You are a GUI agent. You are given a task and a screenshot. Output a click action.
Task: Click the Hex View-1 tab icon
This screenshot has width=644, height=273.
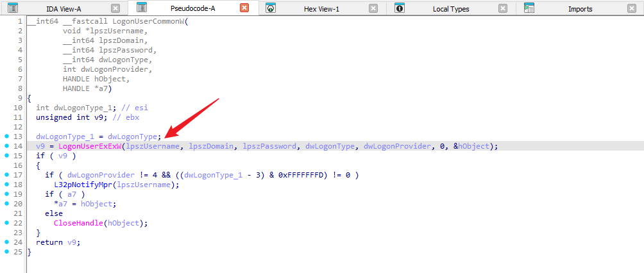(x=271, y=8)
